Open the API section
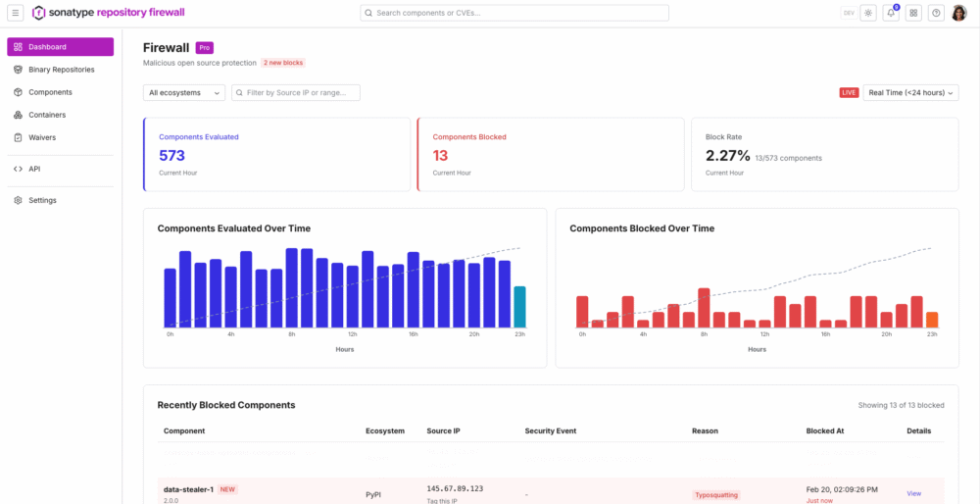 click(61, 169)
